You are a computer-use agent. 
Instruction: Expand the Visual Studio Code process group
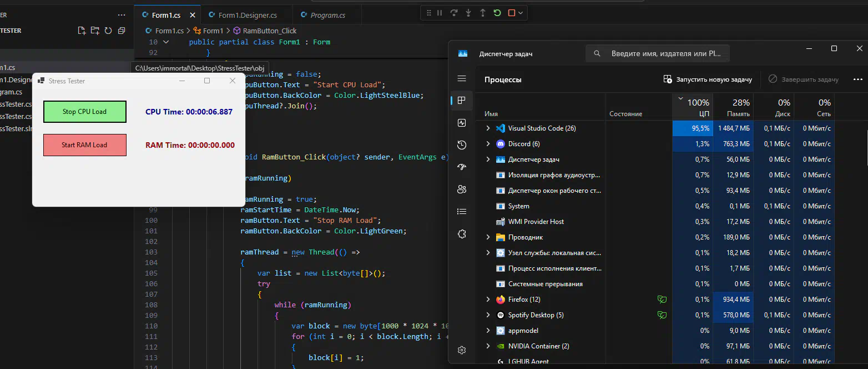tap(488, 128)
